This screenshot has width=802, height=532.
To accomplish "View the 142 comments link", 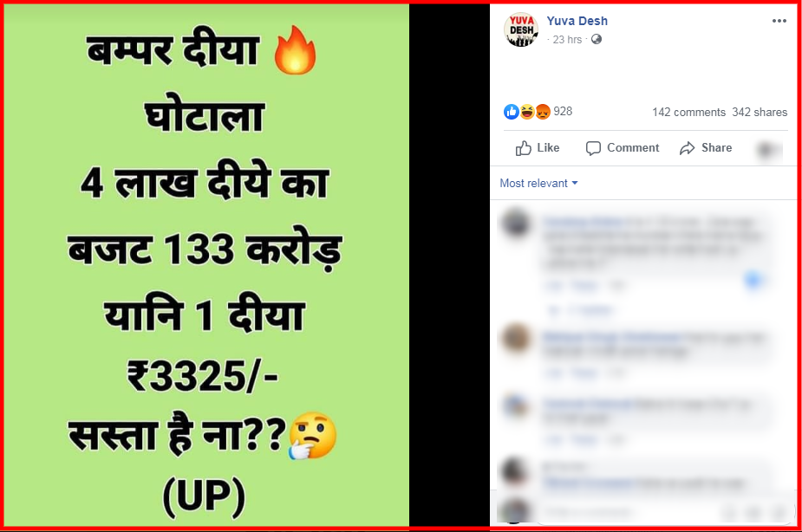I will pos(688,112).
